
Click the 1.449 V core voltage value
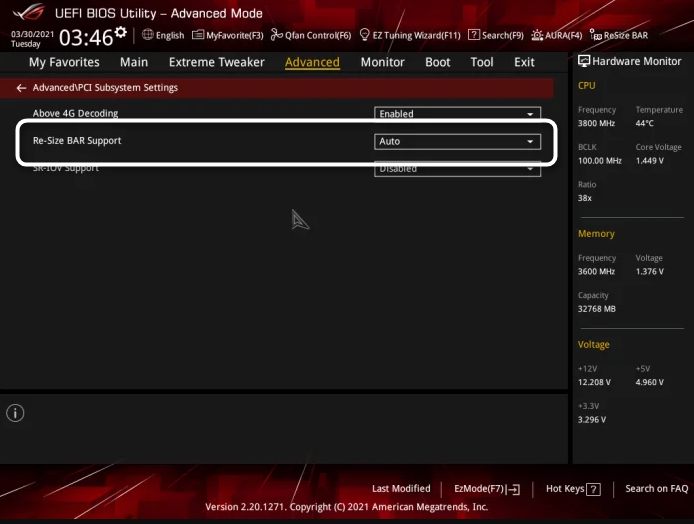pyautogui.click(x=650, y=161)
